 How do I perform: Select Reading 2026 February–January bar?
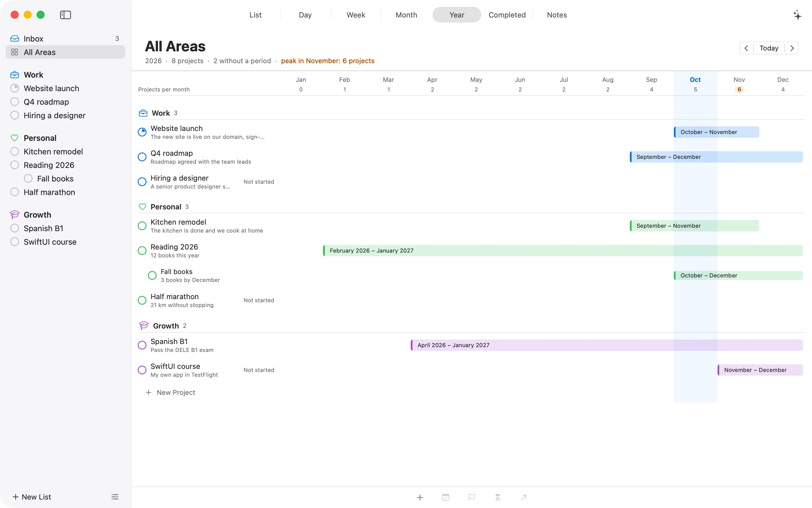(563, 251)
